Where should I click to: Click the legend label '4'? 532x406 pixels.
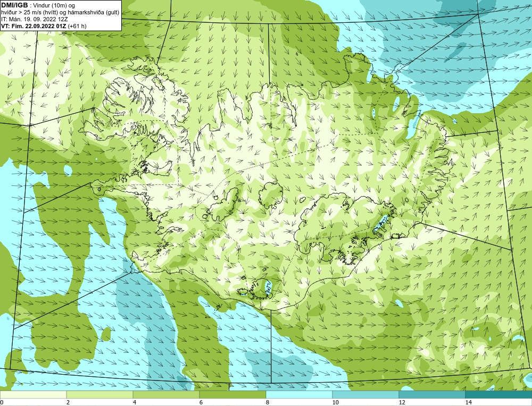click(x=135, y=402)
